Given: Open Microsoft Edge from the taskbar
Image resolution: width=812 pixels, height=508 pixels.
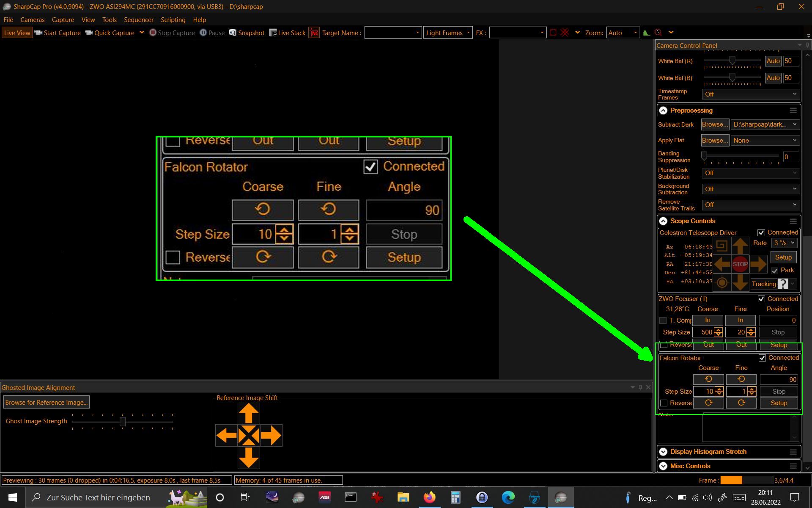Looking at the screenshot, I should [x=508, y=497].
